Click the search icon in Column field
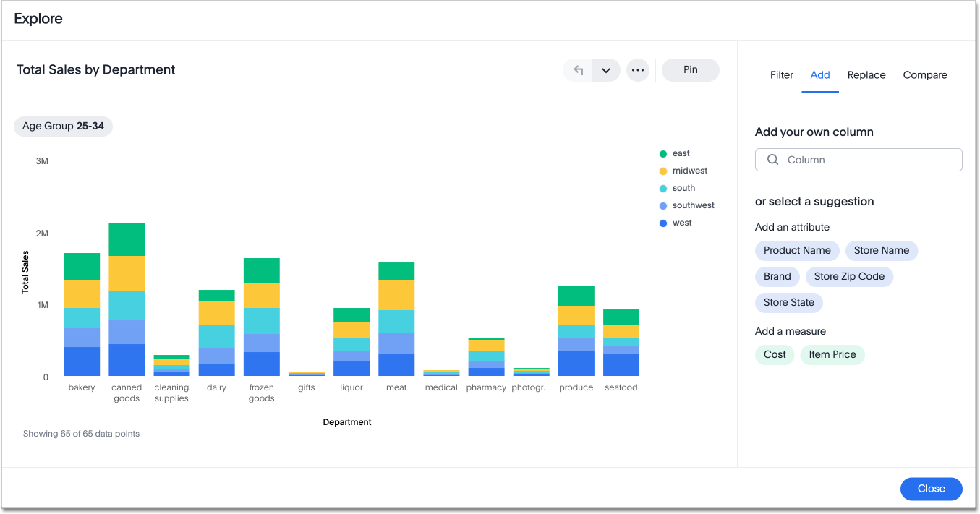Viewport: 980px width, 514px height. (x=772, y=160)
